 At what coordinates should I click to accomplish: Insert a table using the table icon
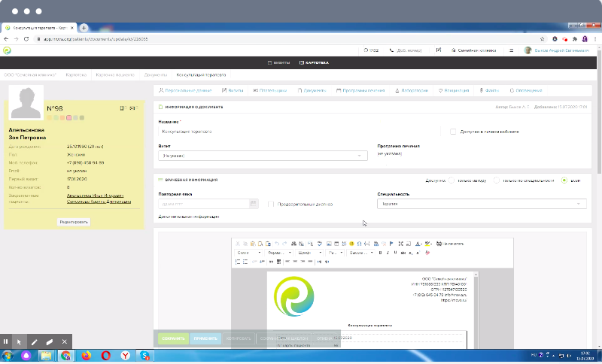[336, 244]
